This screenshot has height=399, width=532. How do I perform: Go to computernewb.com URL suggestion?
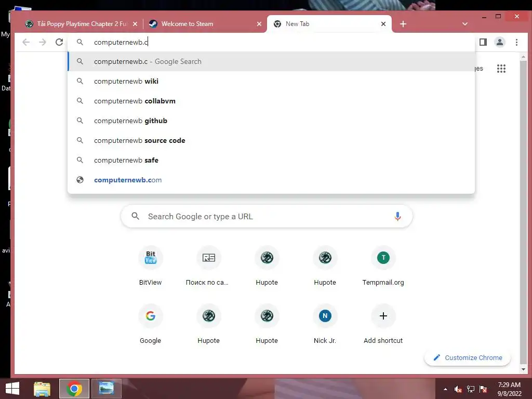click(271, 180)
